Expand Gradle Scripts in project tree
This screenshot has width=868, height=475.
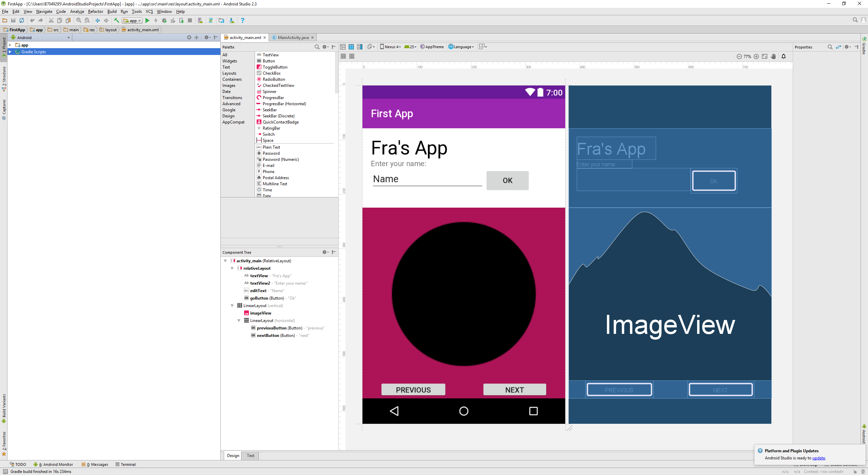point(10,52)
